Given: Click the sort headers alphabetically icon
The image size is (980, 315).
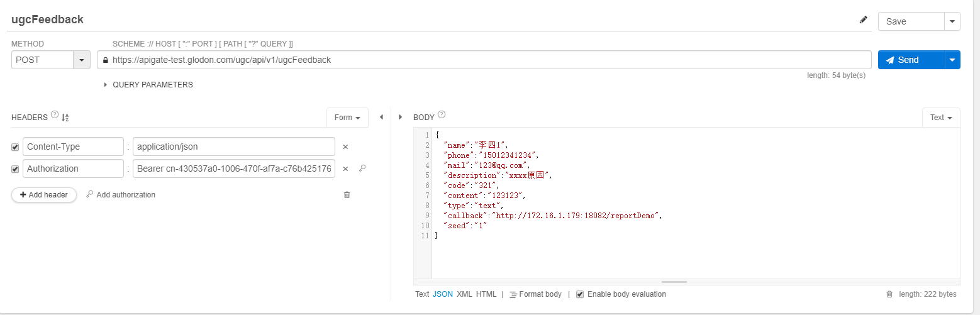Looking at the screenshot, I should point(65,118).
